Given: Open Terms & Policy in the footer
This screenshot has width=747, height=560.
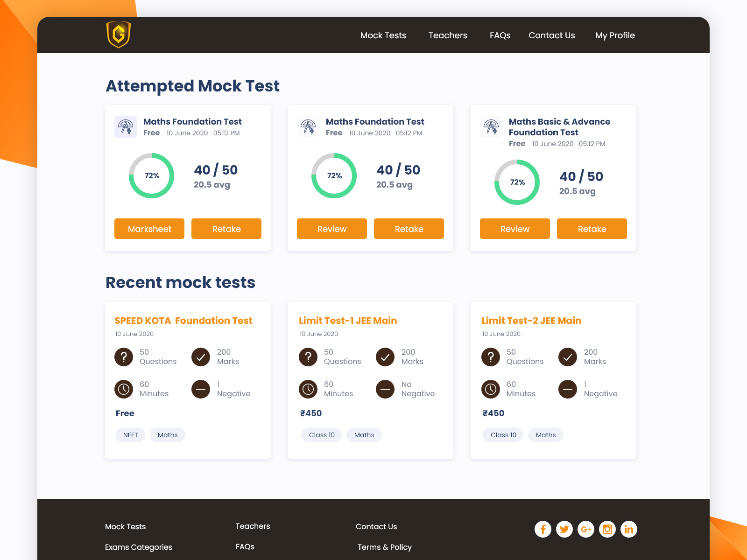Looking at the screenshot, I should pos(384,547).
